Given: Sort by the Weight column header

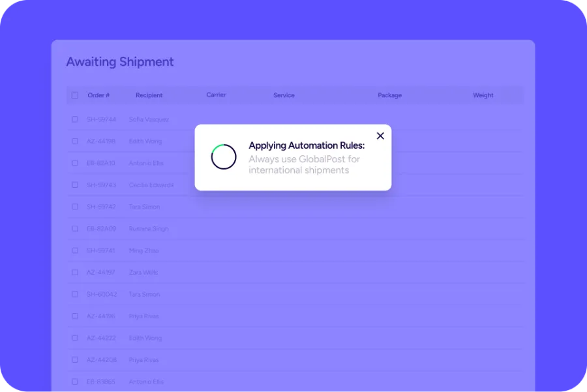Looking at the screenshot, I should 483,95.
